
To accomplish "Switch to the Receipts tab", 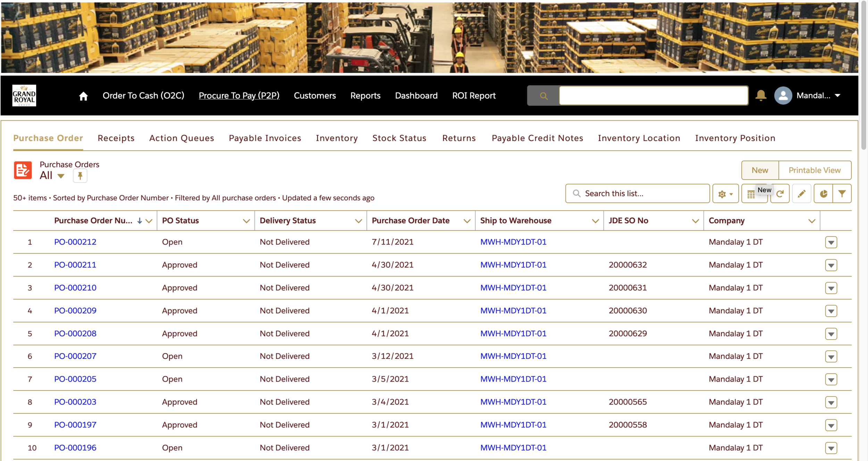I will (116, 138).
